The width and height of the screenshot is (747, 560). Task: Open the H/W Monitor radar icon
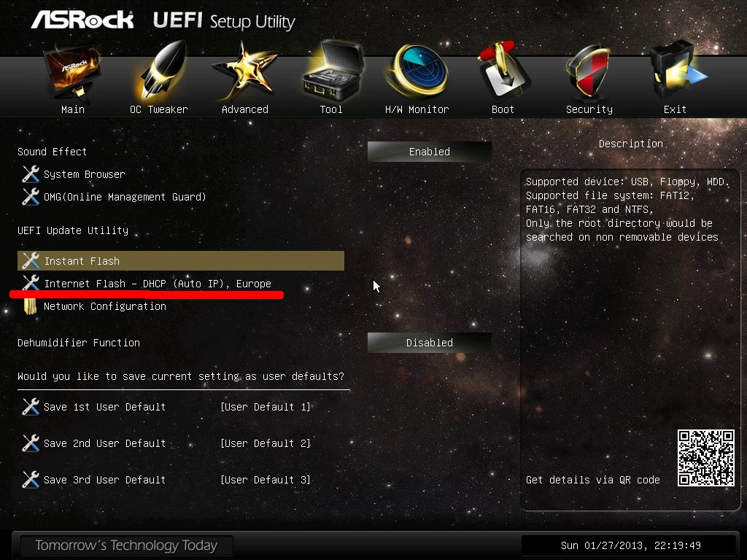(417, 71)
